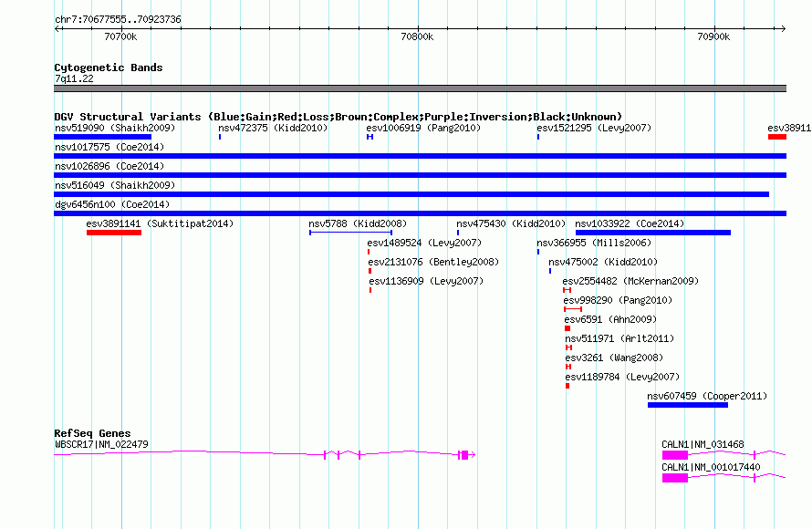812x529 pixels.
Task: Click the blue dgv6456n100 gain bar
Action: tap(420, 213)
